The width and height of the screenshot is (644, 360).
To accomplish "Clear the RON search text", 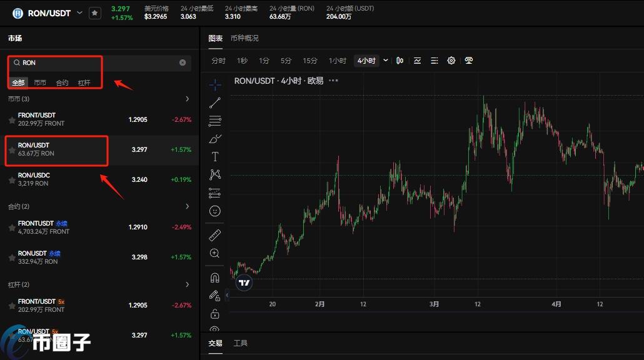I will point(183,62).
